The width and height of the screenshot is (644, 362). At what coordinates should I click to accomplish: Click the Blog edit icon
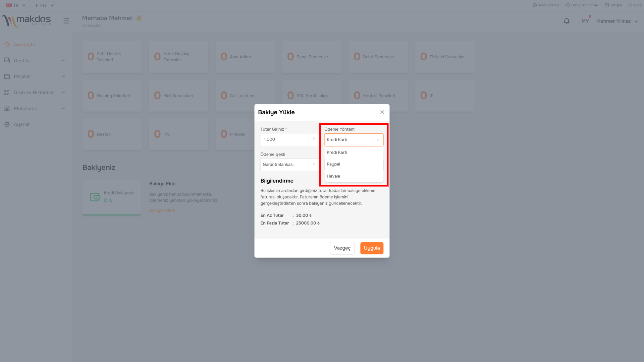pyautogui.click(x=630, y=5)
